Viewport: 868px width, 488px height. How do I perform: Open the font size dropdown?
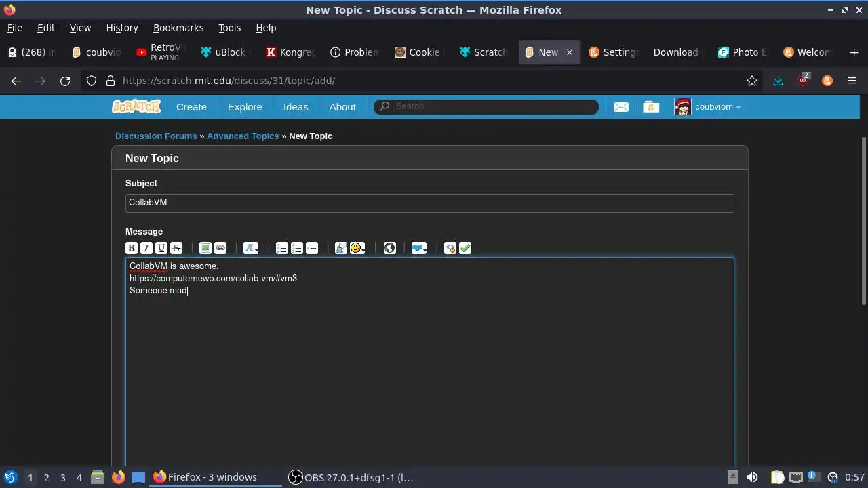click(x=251, y=248)
